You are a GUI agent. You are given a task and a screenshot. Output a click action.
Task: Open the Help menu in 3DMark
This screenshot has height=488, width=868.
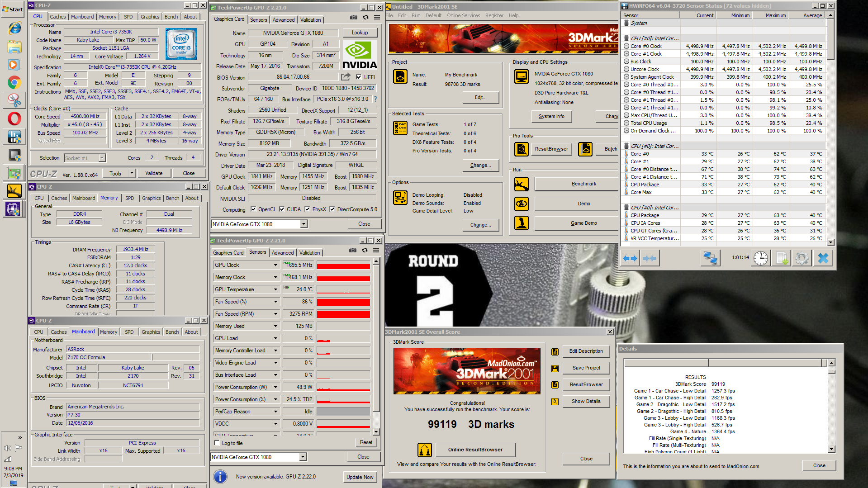pos(513,15)
